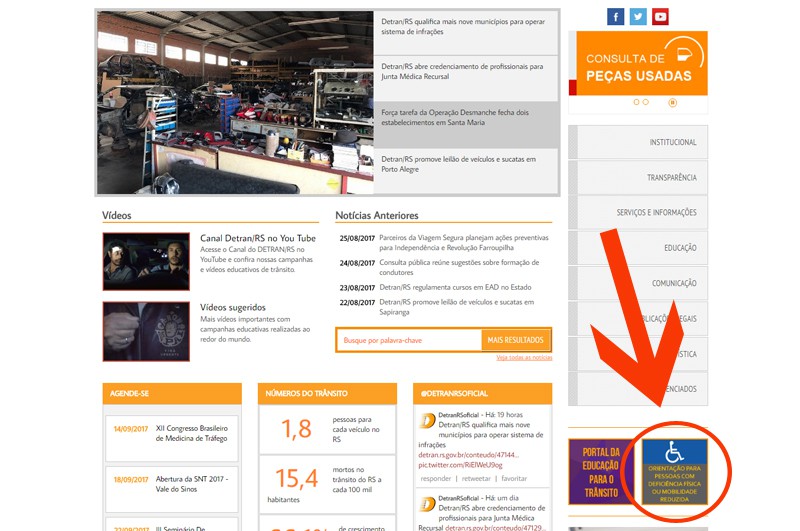
Task: Click DetranRSoficial avatar on second tweet
Action: tap(427, 504)
